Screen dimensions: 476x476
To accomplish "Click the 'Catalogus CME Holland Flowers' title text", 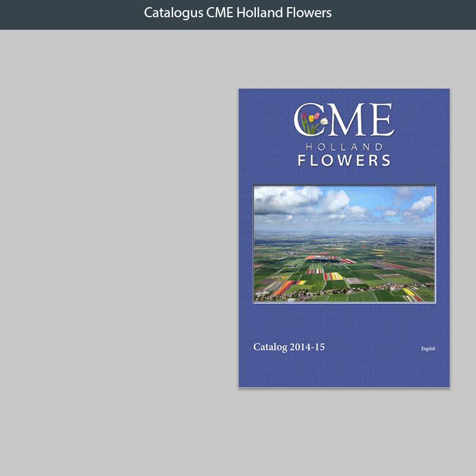I will [237, 12].
